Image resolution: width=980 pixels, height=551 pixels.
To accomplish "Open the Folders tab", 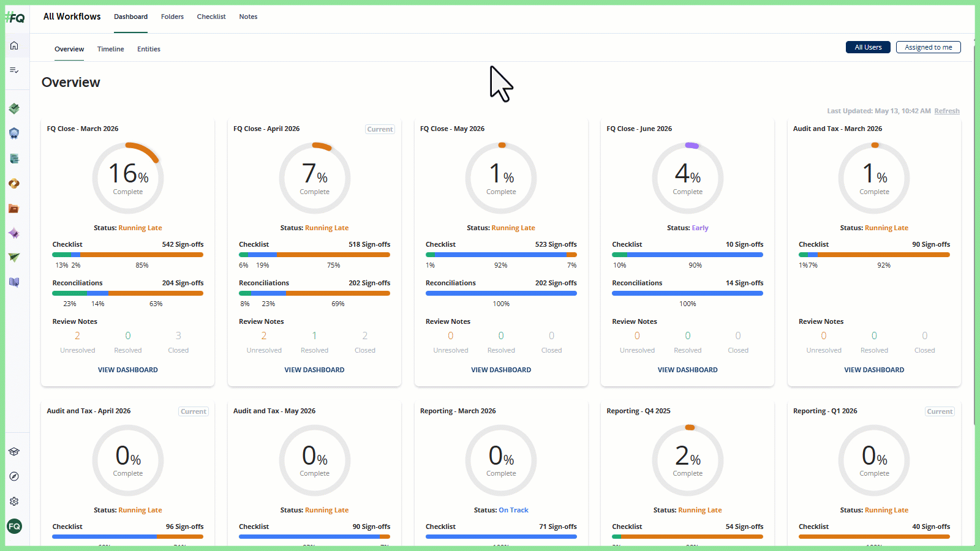I will [x=172, y=17].
